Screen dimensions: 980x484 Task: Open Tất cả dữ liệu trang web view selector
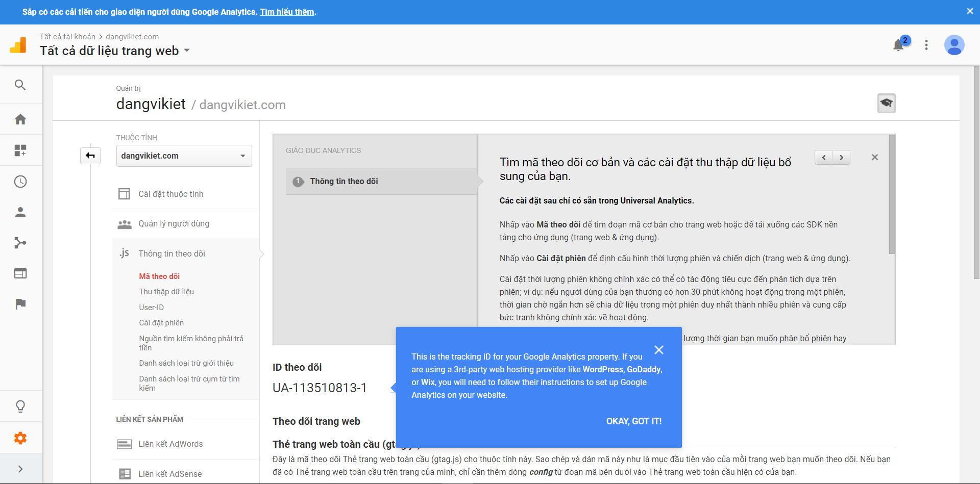pyautogui.click(x=115, y=50)
